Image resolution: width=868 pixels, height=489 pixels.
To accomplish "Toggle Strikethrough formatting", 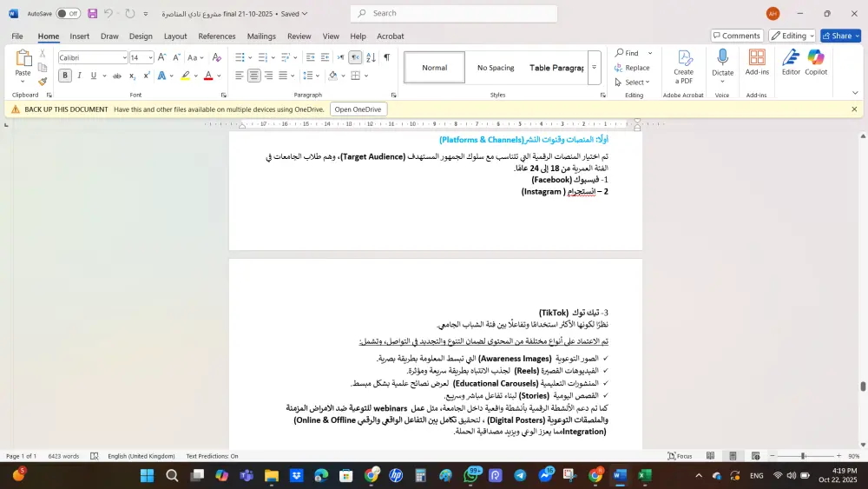I will coord(117,76).
